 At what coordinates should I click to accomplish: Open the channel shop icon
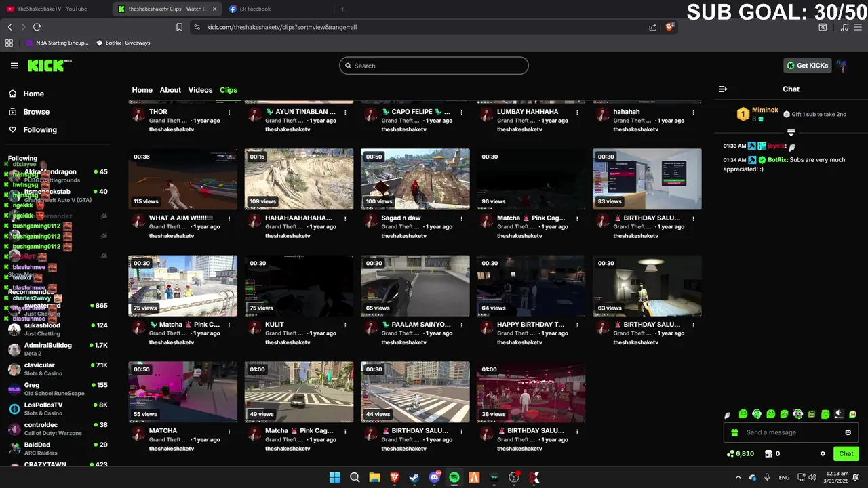tap(768, 454)
